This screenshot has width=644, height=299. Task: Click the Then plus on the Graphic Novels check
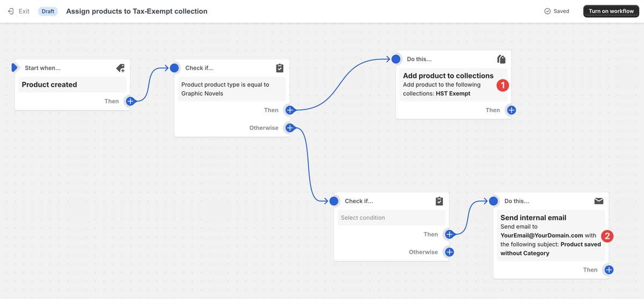[x=290, y=110]
